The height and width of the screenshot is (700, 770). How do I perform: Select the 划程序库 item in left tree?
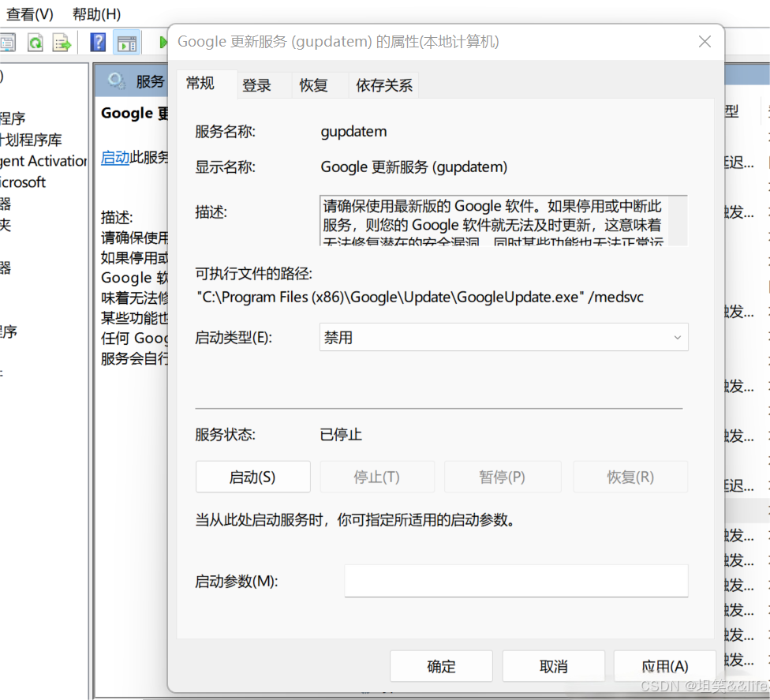click(31, 140)
